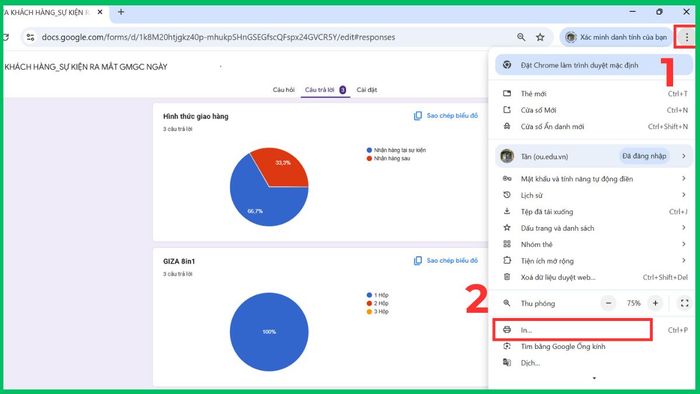Screen dimensions: 700x394
Task: Select the Thẻ mới menu entry
Action: pyautogui.click(x=594, y=94)
